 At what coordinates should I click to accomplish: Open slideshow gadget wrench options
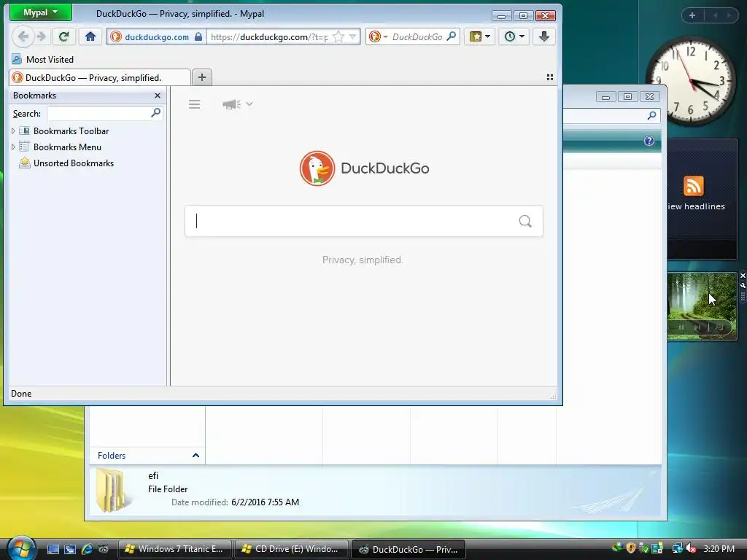742,285
